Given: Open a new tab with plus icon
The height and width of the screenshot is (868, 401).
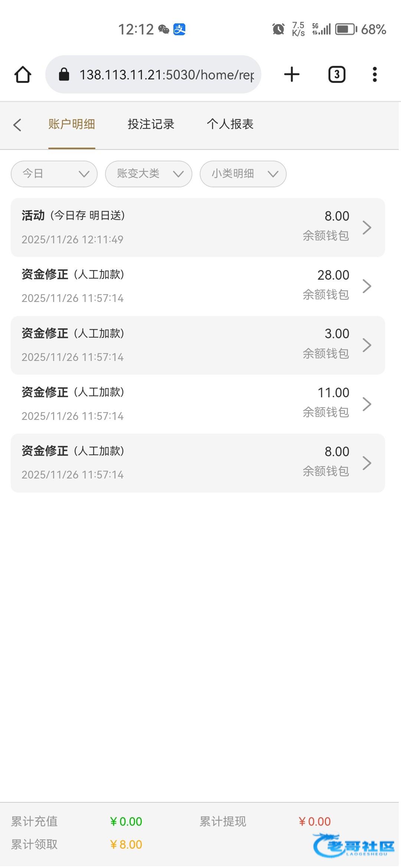Looking at the screenshot, I should tap(292, 75).
